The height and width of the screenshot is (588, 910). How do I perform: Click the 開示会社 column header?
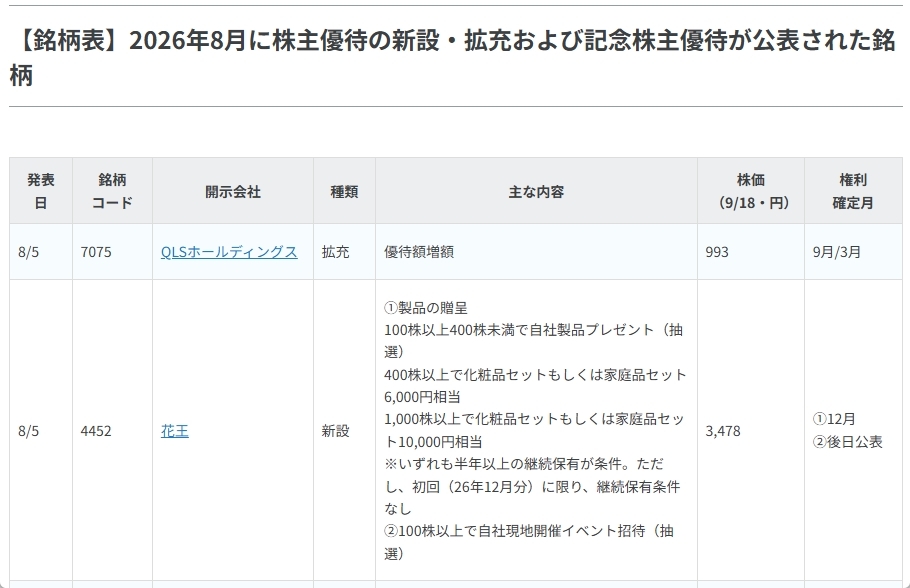coord(233,192)
